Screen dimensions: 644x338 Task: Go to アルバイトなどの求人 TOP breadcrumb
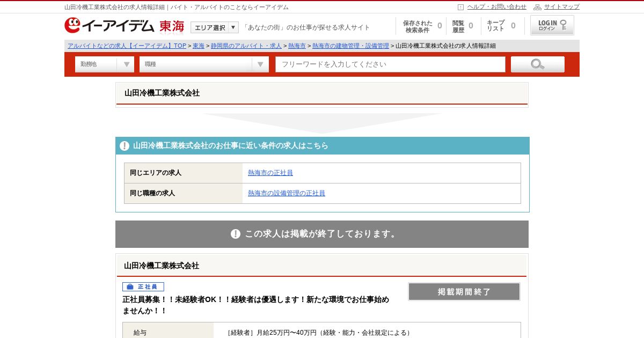coord(127,46)
